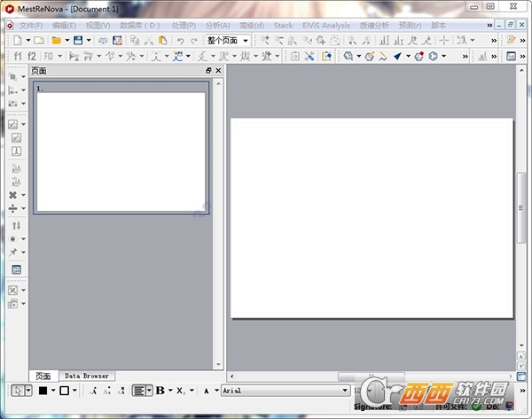This screenshot has width=532, height=419.
Task: Select page 1 thumbnail in 页面 panel
Action: pyautogui.click(x=121, y=148)
